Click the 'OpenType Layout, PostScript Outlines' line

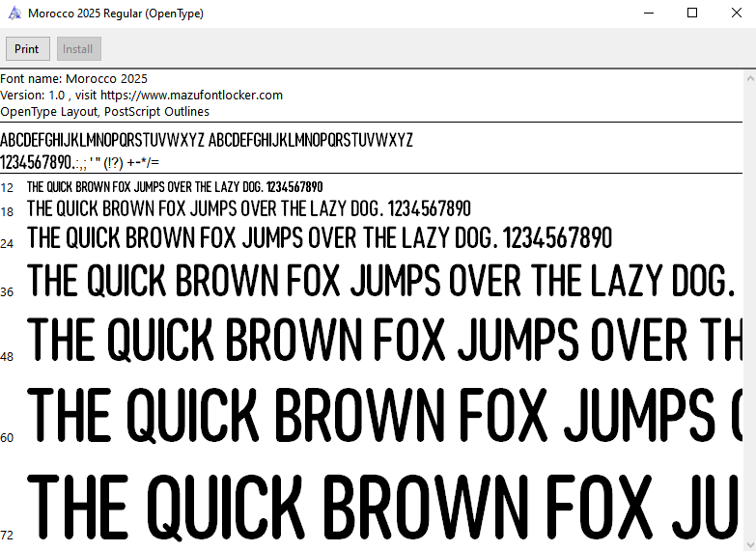[x=104, y=111]
